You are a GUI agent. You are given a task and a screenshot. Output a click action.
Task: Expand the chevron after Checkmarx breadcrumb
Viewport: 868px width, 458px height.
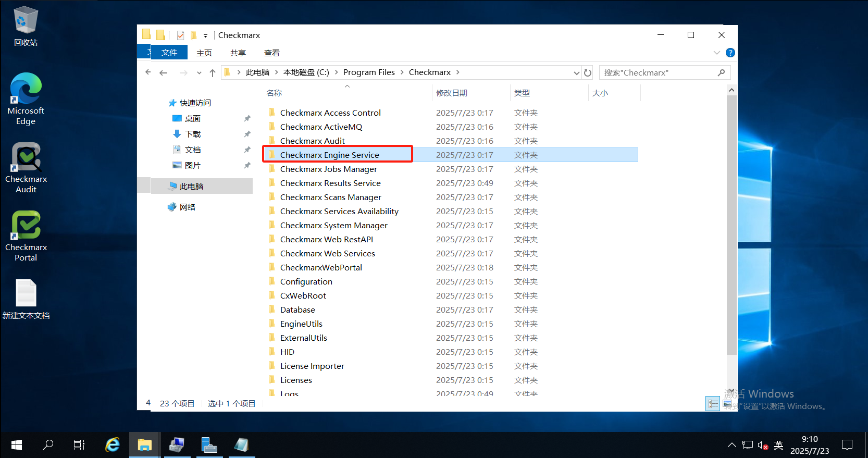(458, 72)
